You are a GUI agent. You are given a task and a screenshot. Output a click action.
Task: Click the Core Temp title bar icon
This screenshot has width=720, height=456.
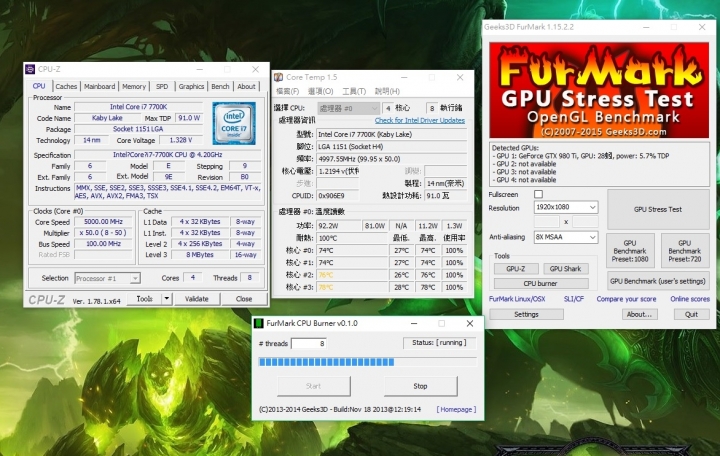click(278, 77)
